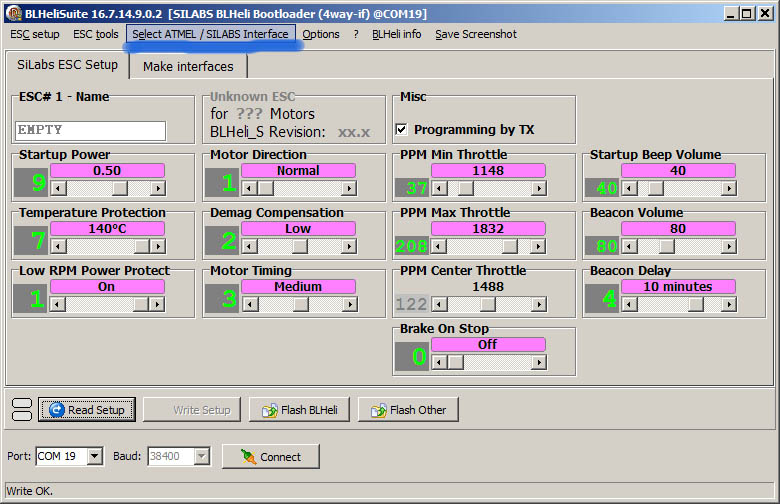The image size is (780, 504).
Task: Click the Brake On Stop slider thumb
Action: (456, 362)
